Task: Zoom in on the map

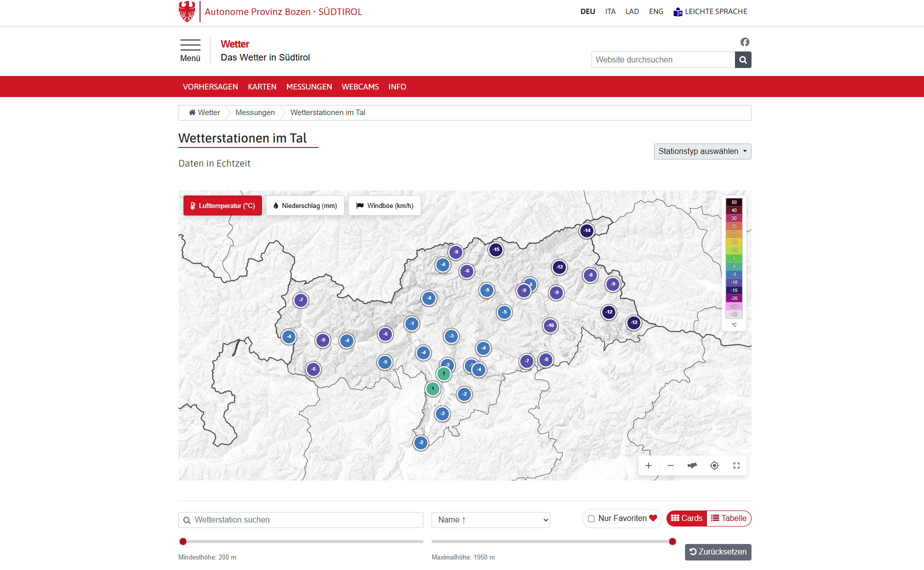Action: 648,465
